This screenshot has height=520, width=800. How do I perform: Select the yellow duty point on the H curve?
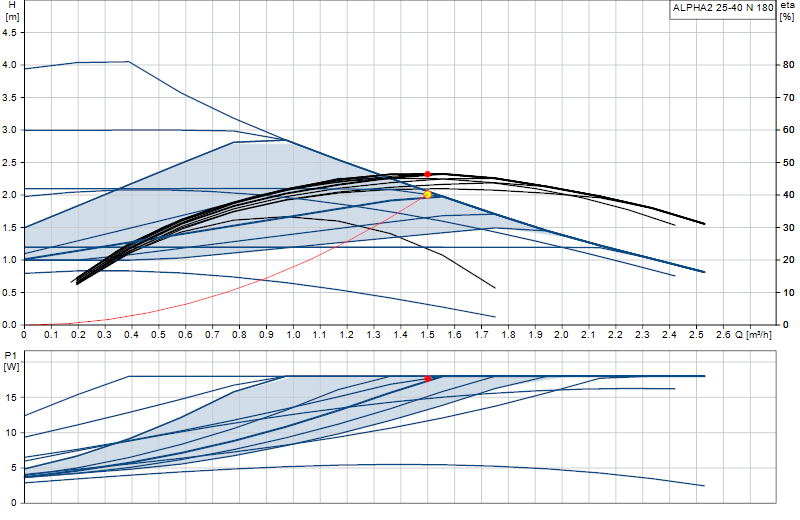[428, 194]
